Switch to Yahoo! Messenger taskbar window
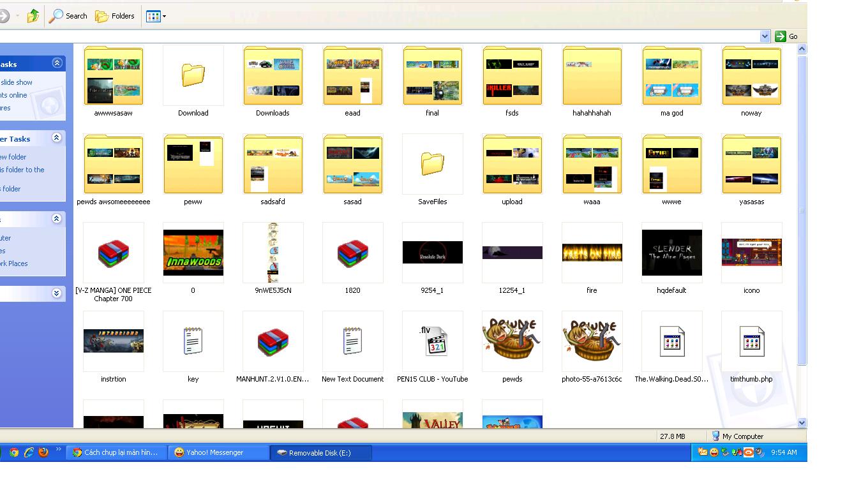 pyautogui.click(x=219, y=452)
